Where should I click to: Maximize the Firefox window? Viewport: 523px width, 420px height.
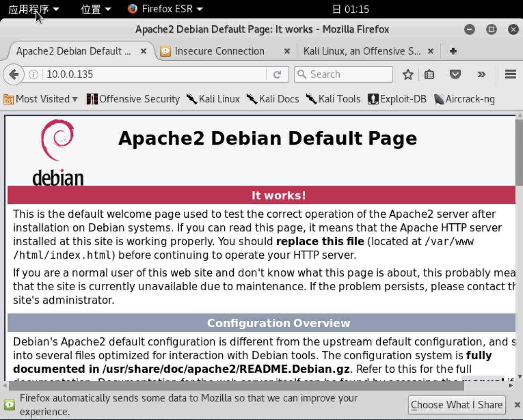[491, 29]
